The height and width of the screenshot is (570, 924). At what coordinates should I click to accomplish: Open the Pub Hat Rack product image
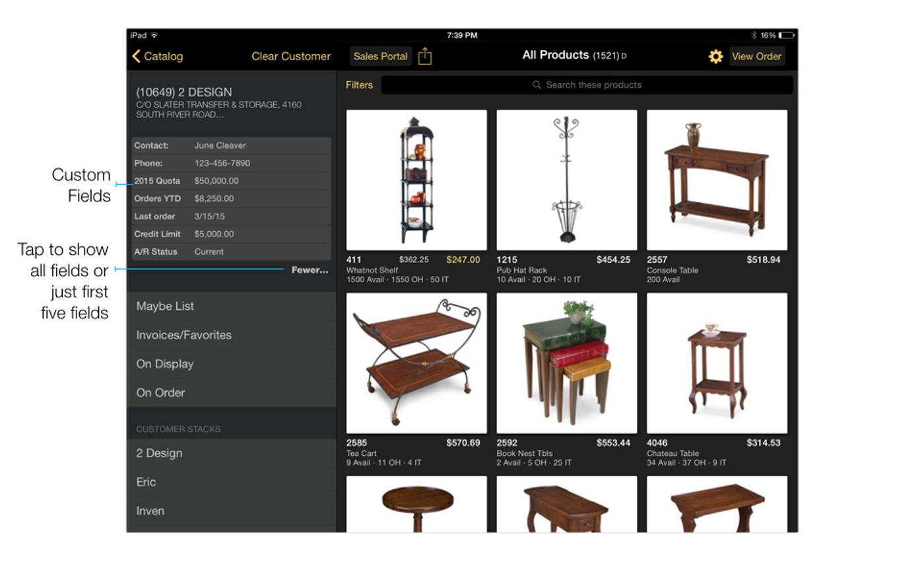pos(567,180)
